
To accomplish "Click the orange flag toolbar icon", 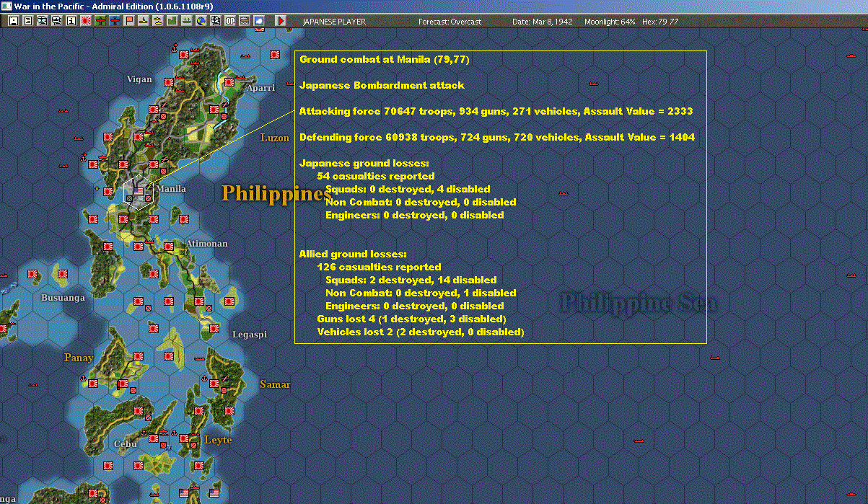I will click(129, 21).
